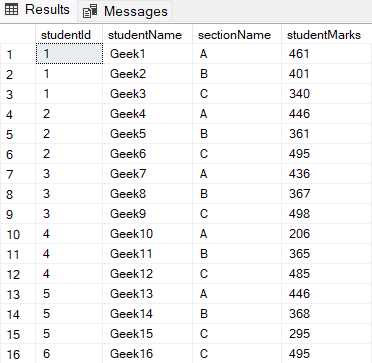Click the Geek16 name cell
372x363 pixels.
(x=147, y=354)
